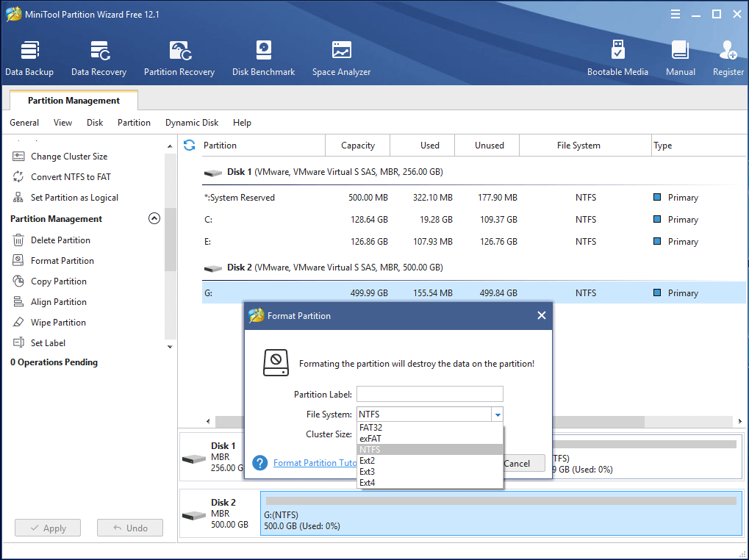Collapse the Partition Management section
Viewport: 749px width, 560px height.
coord(154,219)
